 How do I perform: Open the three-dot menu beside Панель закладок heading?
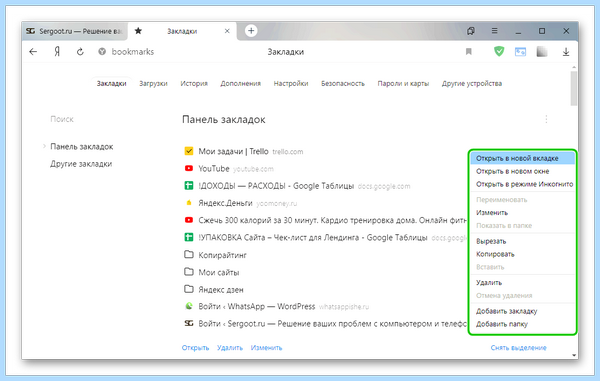tap(546, 119)
